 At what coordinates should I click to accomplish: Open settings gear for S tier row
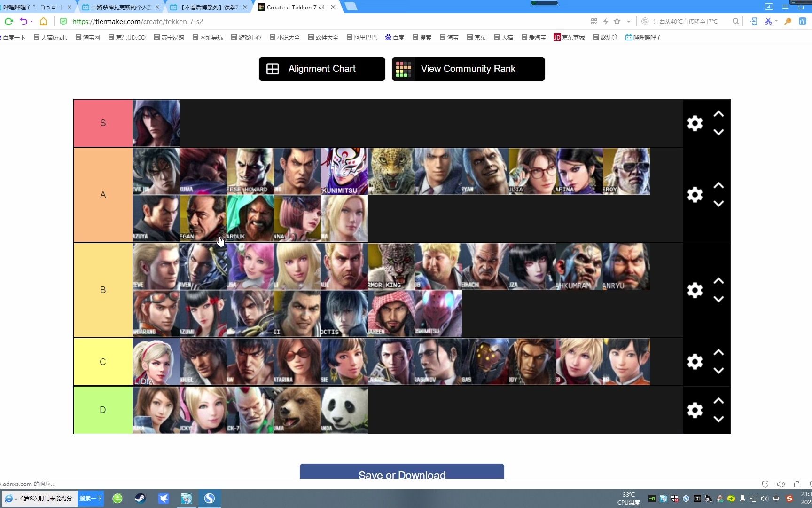(x=695, y=123)
